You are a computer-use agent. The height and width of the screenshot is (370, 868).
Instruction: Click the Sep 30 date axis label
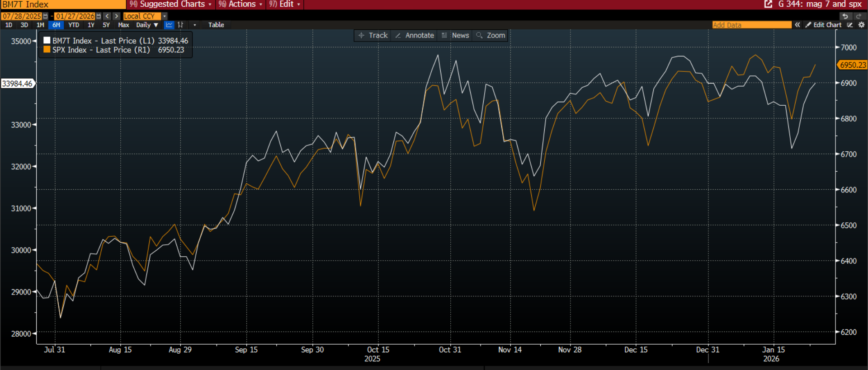click(312, 350)
